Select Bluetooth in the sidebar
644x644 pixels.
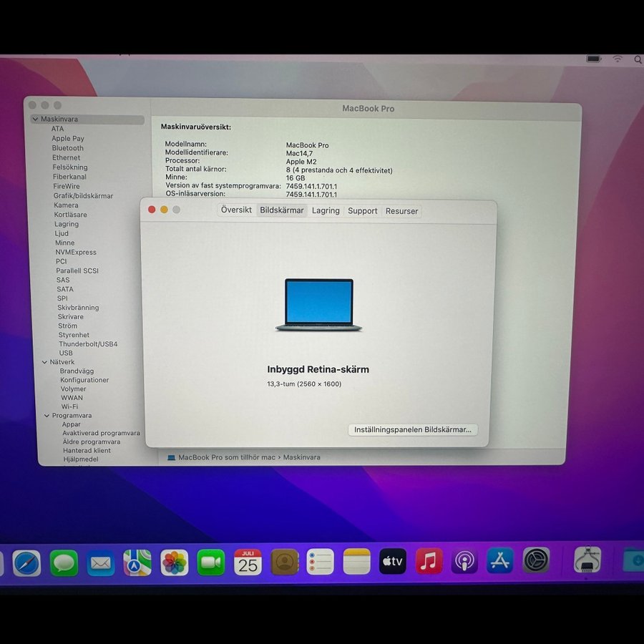coord(68,148)
